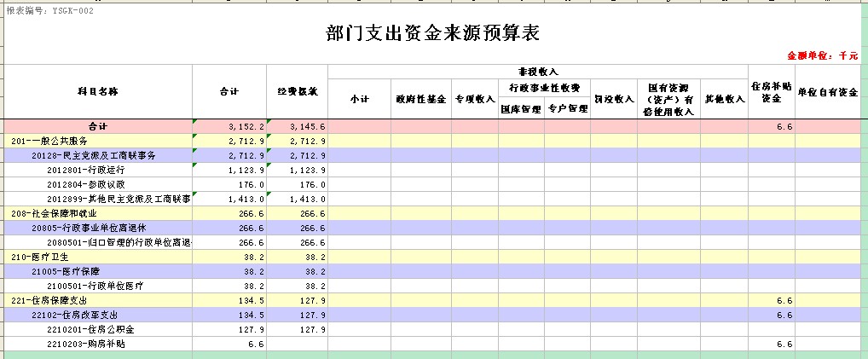Image resolution: width=868 pixels, height=359 pixels.
Task: Click 经费拨款 value 266.6 in 2080501 row
Action: coord(313,243)
